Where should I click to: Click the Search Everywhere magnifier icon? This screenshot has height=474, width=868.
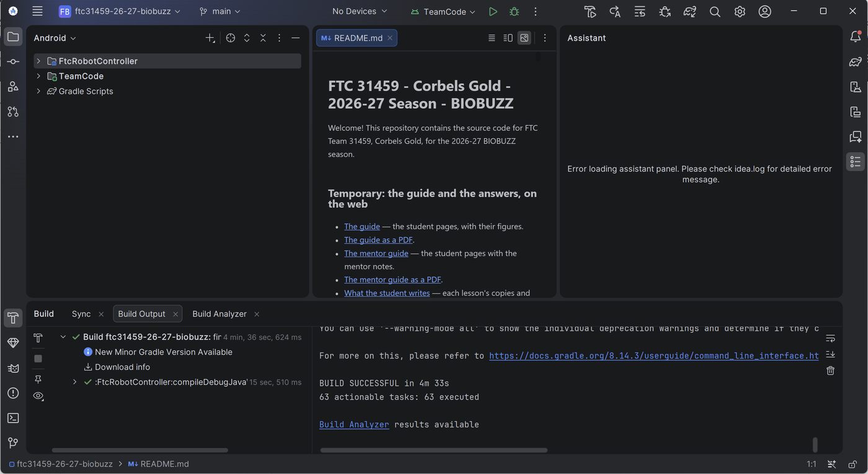715,12
